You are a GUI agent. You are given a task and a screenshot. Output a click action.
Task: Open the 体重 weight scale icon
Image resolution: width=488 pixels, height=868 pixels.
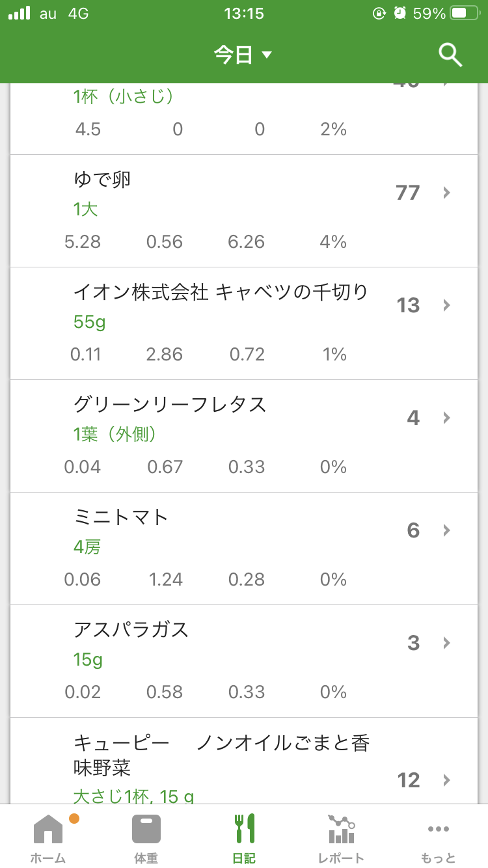tap(146, 829)
